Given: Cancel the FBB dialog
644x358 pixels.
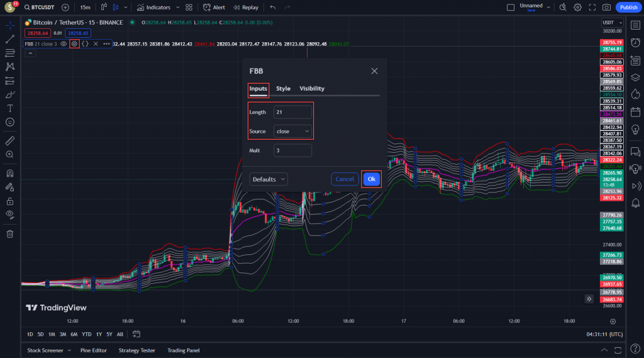Looking at the screenshot, I should (345, 179).
